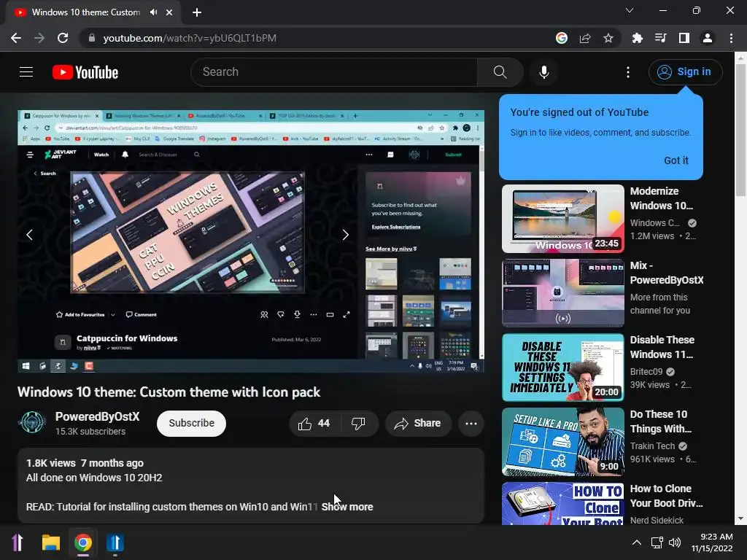Open Chrome profile avatar icon

pos(708,38)
